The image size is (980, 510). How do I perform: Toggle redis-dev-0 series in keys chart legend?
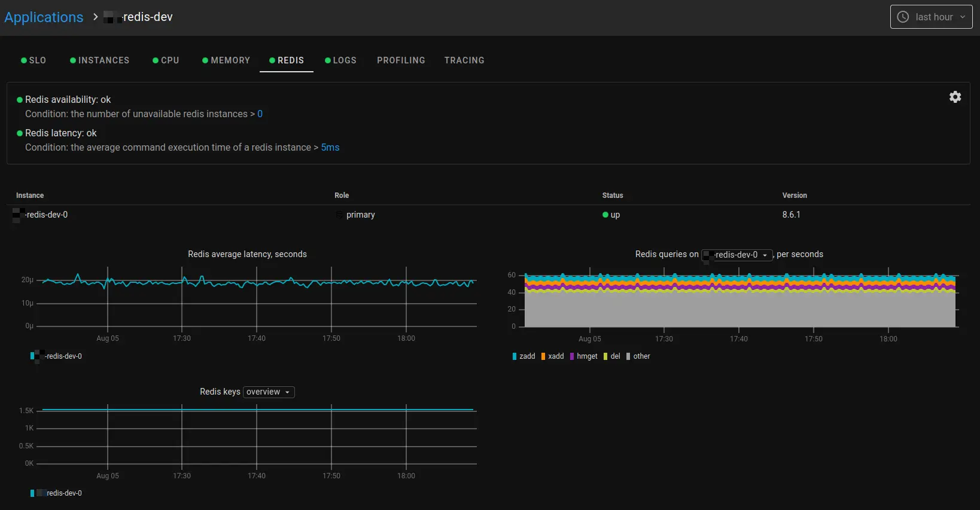56,493
